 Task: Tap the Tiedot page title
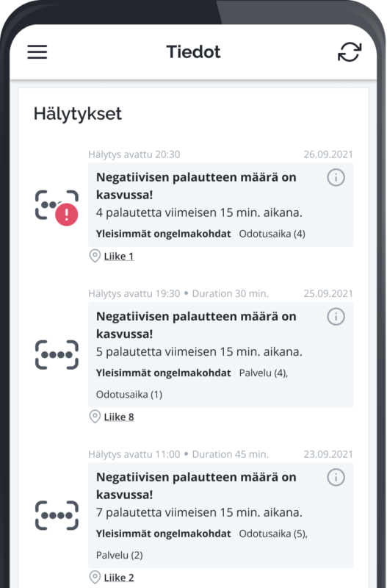tap(194, 51)
